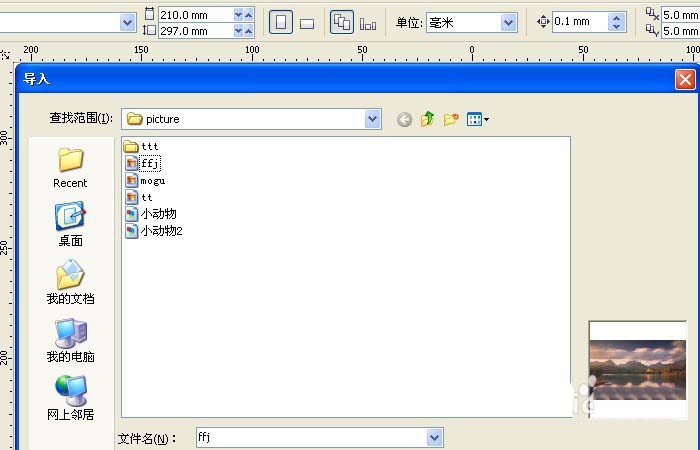Click the 小动物2 file icon
Screen dimensions: 700x450
coord(131,231)
